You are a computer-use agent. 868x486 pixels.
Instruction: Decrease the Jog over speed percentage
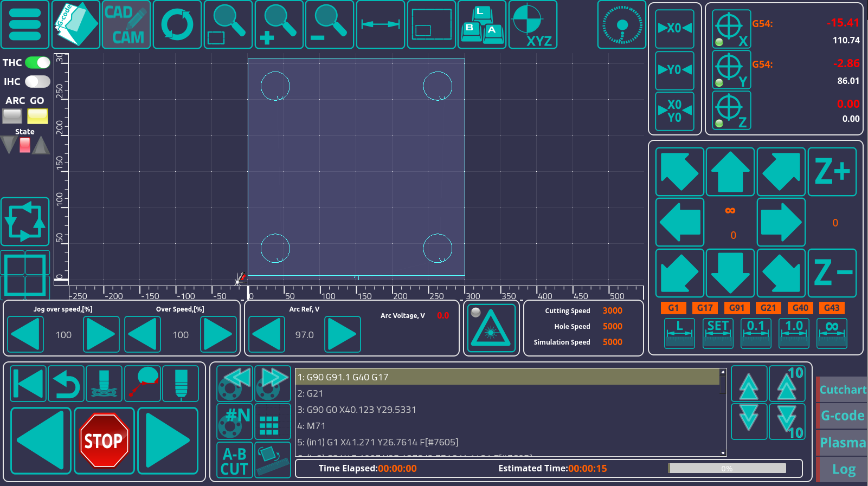[x=25, y=335]
